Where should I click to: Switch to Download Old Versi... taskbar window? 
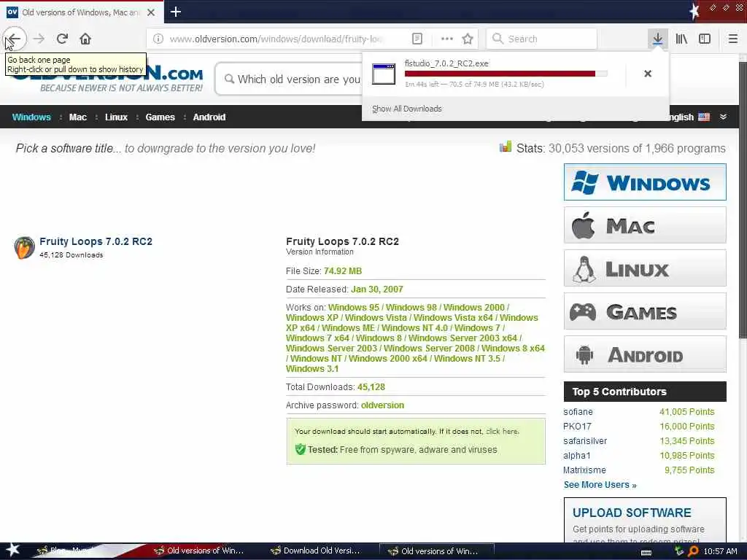(x=315, y=551)
